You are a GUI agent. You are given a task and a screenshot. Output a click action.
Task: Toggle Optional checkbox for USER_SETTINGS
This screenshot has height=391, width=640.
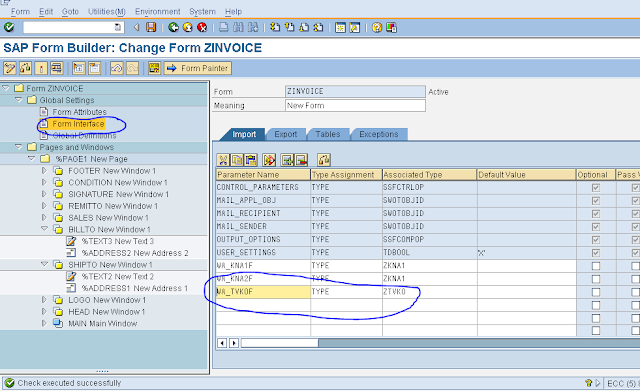[596, 253]
